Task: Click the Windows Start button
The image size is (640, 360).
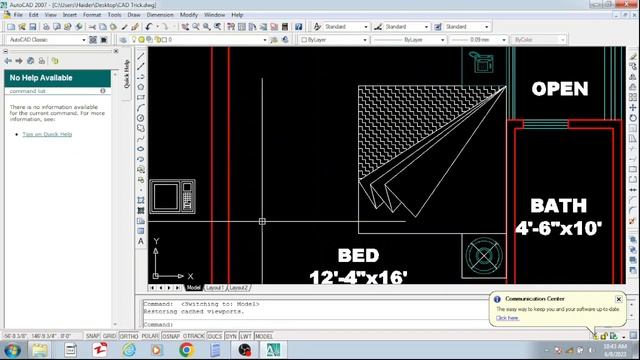Action: [12, 350]
